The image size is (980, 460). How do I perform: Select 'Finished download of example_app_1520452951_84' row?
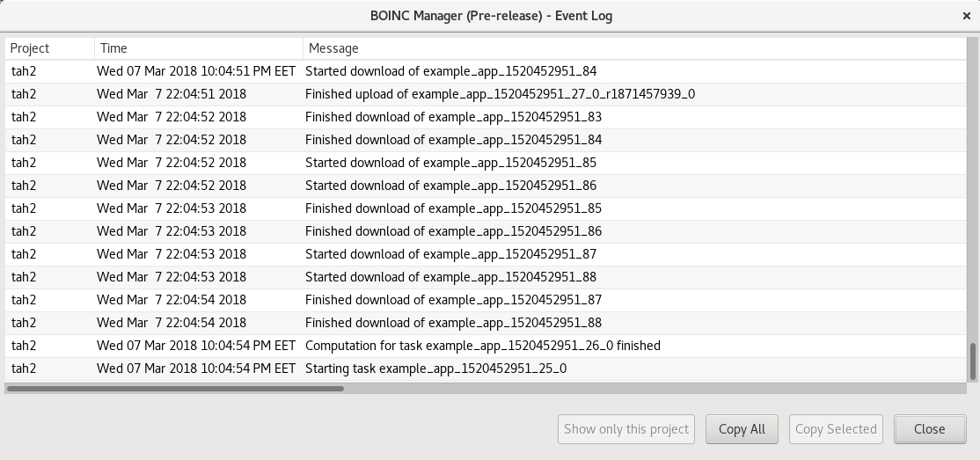click(x=486, y=140)
